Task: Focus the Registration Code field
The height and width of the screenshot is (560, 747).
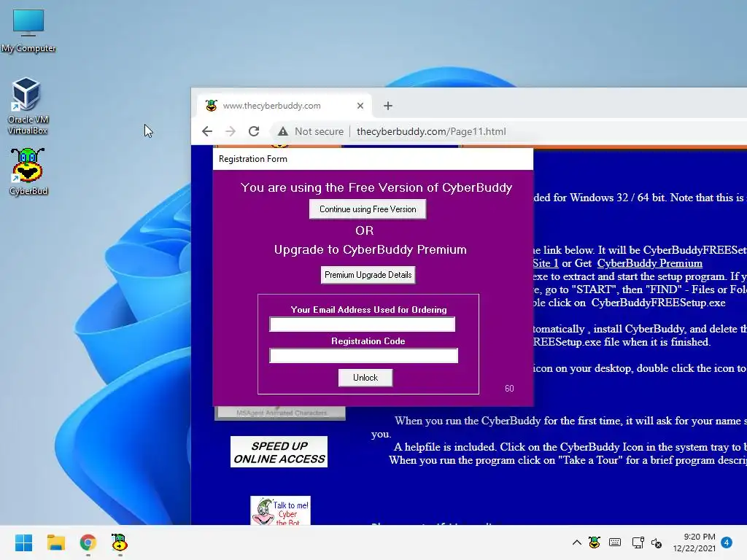Action: point(363,356)
